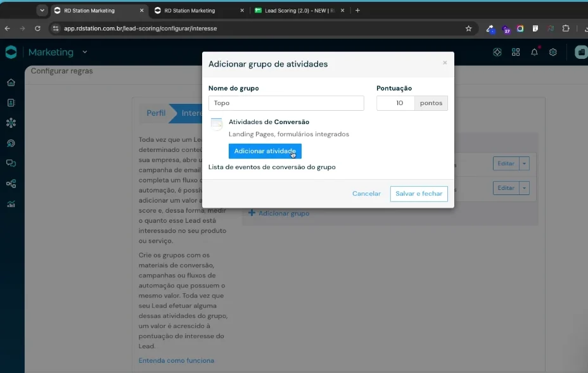
Task: Click the RD Station logo
Action: tap(11, 52)
